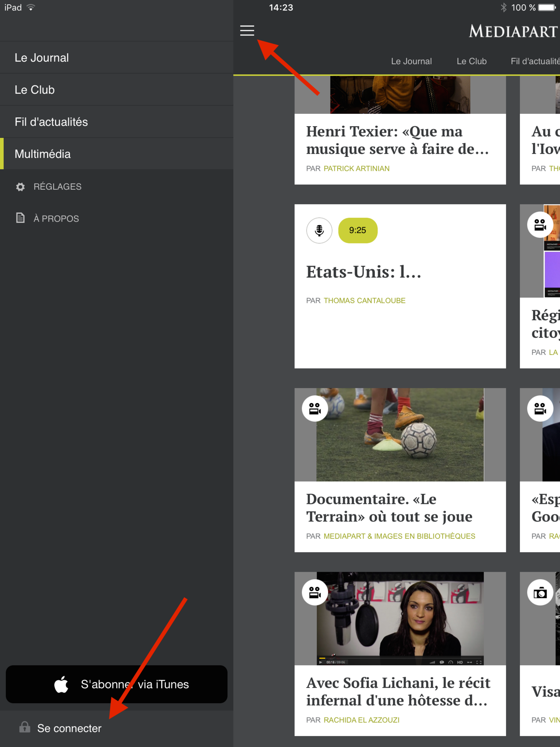Tap Se connecter to log in
560x747 pixels.
(x=69, y=728)
